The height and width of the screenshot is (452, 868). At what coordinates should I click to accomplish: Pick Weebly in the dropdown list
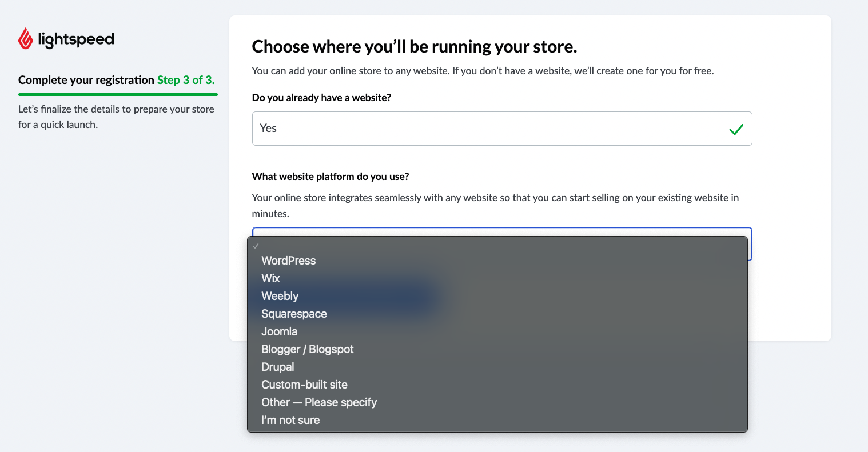(x=497, y=296)
